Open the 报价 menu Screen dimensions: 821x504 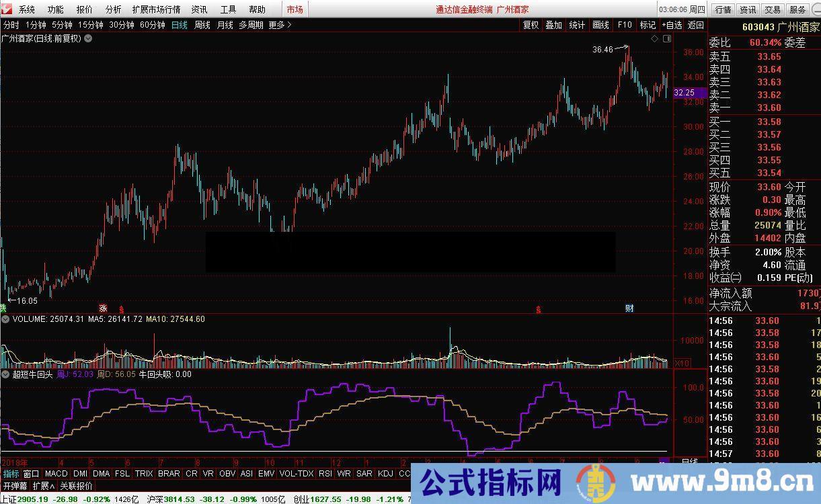pos(85,9)
